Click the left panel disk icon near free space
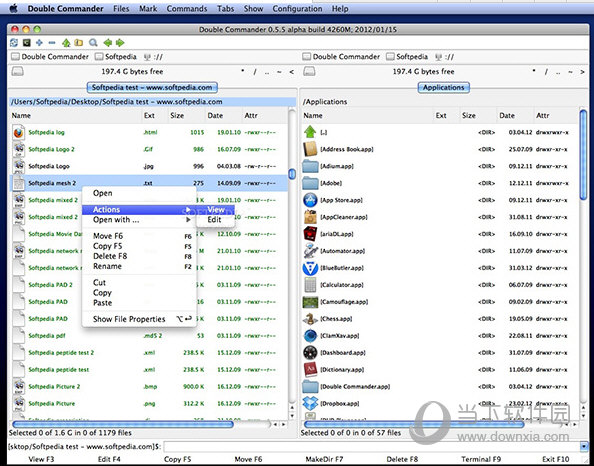This screenshot has height=466, width=594. click(17, 71)
